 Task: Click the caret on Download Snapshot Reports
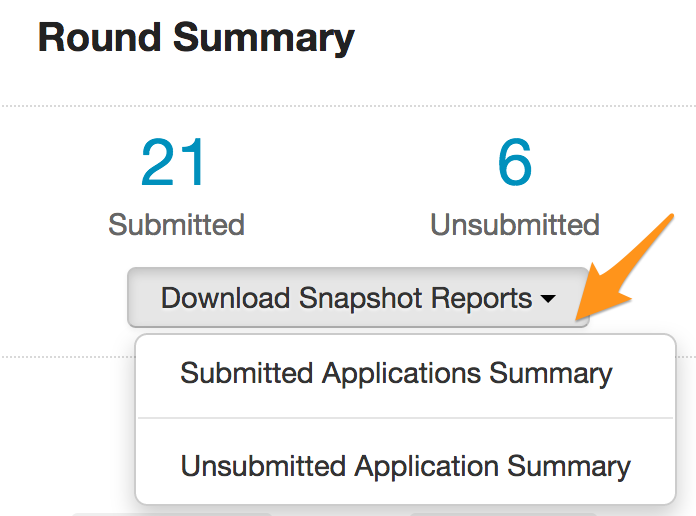(547, 298)
